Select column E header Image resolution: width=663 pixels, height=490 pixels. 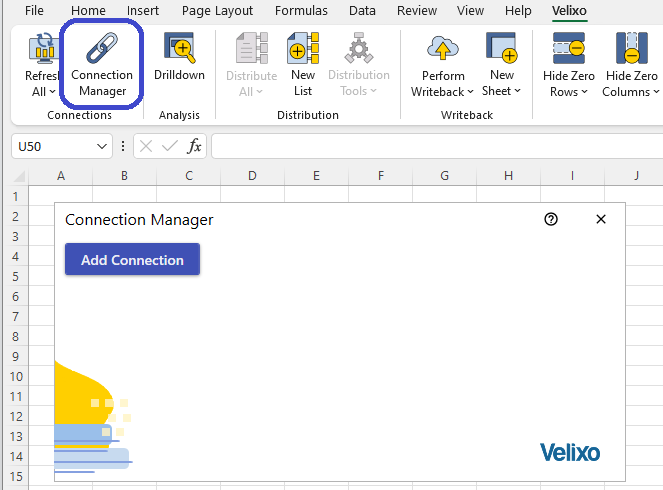coord(316,175)
